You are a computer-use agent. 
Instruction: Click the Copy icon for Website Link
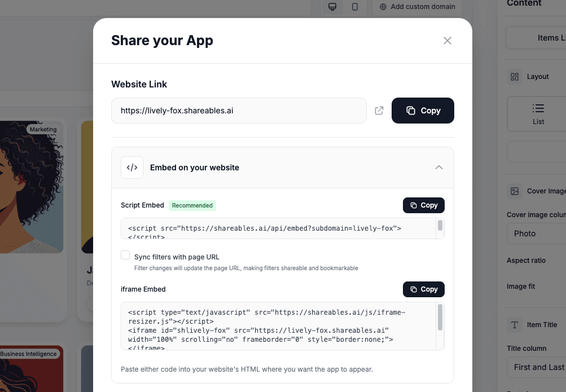pos(410,111)
